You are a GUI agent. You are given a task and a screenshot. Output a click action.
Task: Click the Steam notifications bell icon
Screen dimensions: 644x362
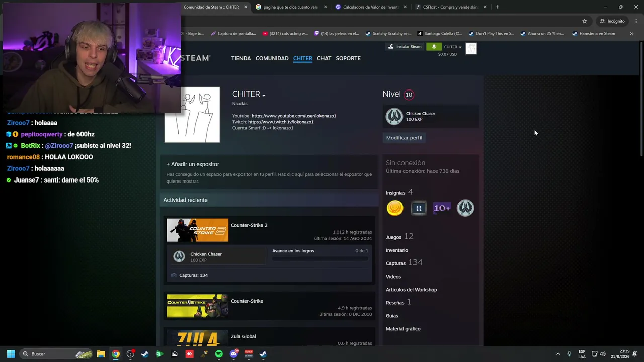(x=434, y=47)
